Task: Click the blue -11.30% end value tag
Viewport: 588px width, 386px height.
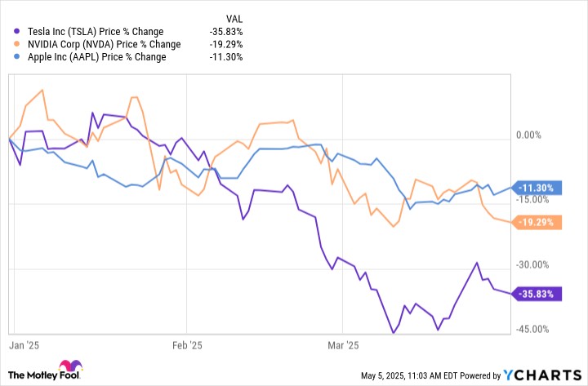Action: tap(537, 188)
